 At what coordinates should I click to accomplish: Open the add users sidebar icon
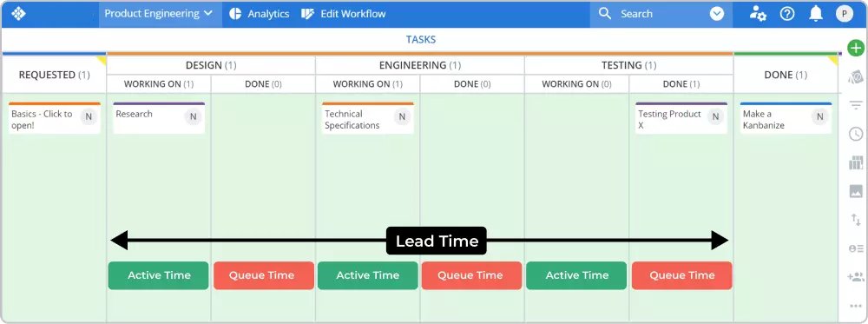point(856,277)
